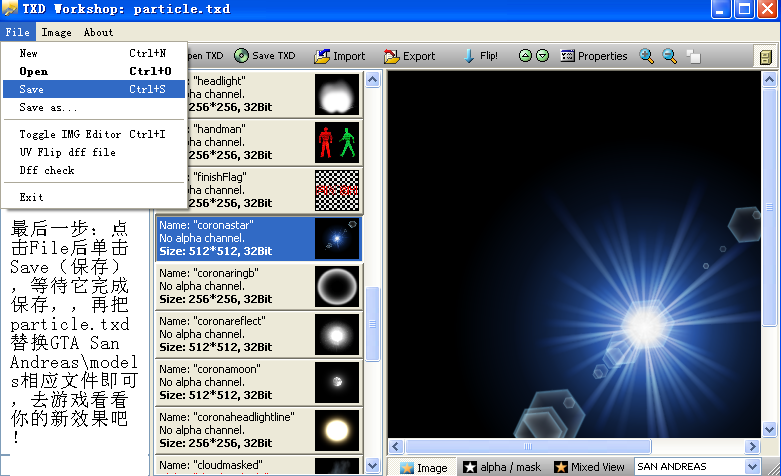The height and width of the screenshot is (476, 781).
Task: Click the zoom out magnifier icon
Action: tap(669, 56)
